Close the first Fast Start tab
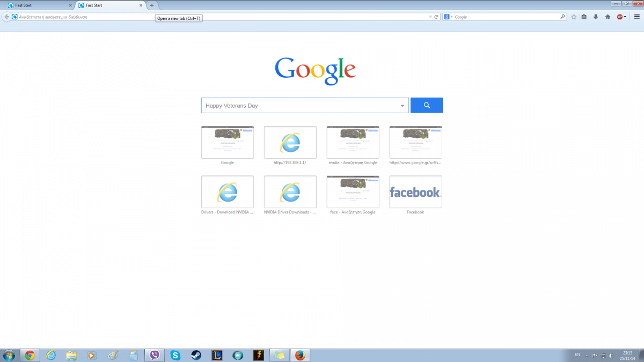The width and height of the screenshot is (644, 362). coord(70,5)
